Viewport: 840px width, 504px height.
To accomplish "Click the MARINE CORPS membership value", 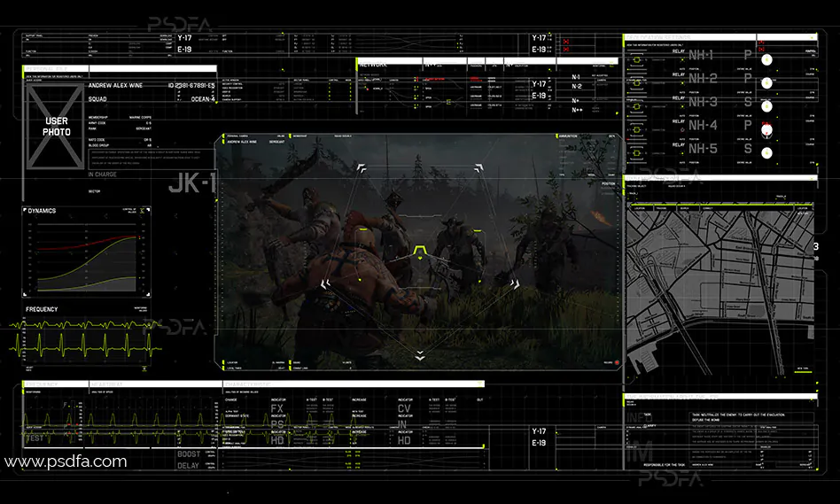I will (x=140, y=117).
